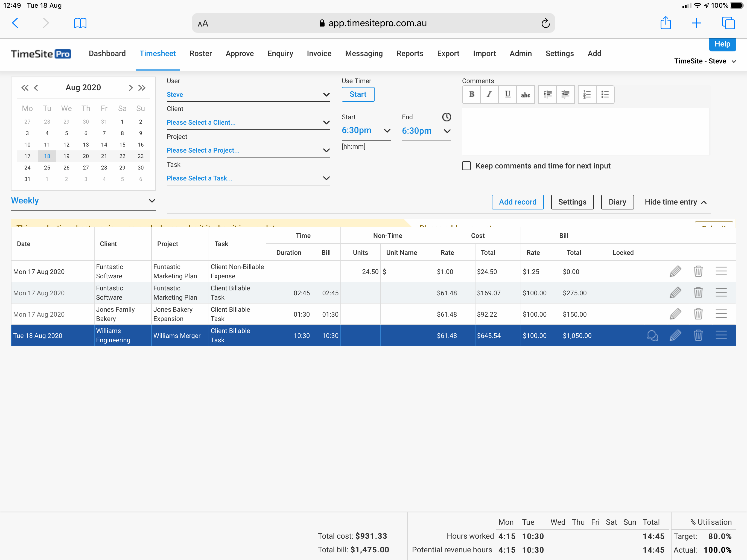The image size is (747, 560).
Task: Open the Roster menu
Action: [201, 53]
